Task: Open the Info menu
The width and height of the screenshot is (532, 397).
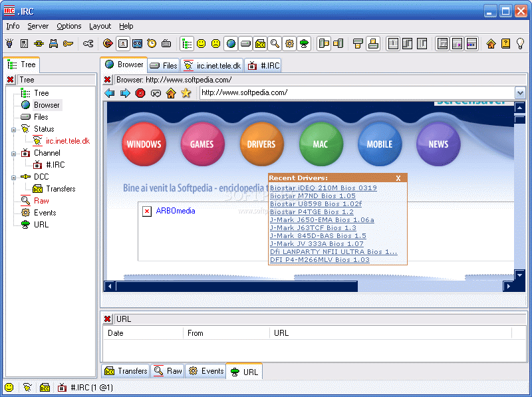Action: click(13, 26)
